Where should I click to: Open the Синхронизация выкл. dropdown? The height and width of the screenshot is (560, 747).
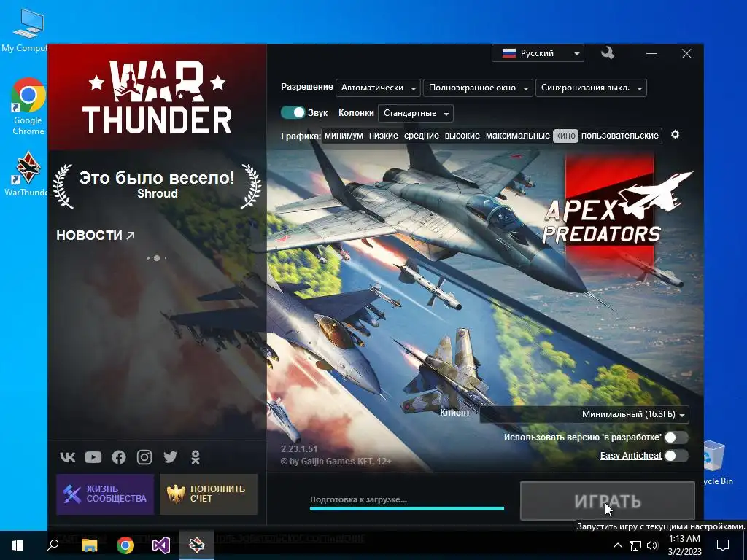[591, 87]
